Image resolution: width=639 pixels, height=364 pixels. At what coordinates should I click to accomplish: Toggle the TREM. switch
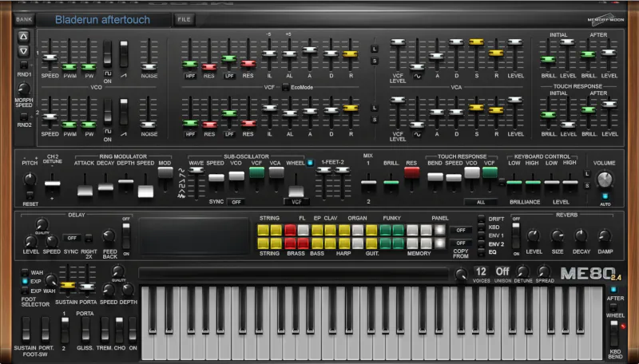[105, 330]
